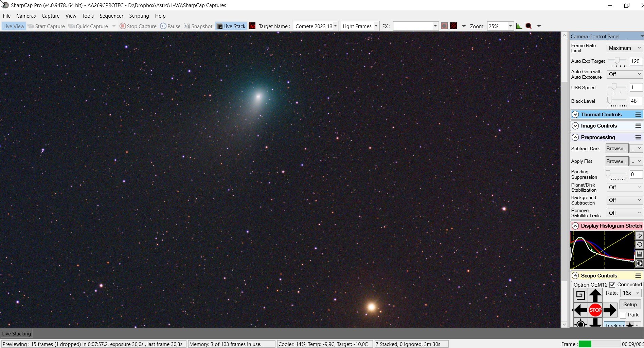Expand the Thermal Controls section
The image size is (644, 348).
pyautogui.click(x=575, y=115)
